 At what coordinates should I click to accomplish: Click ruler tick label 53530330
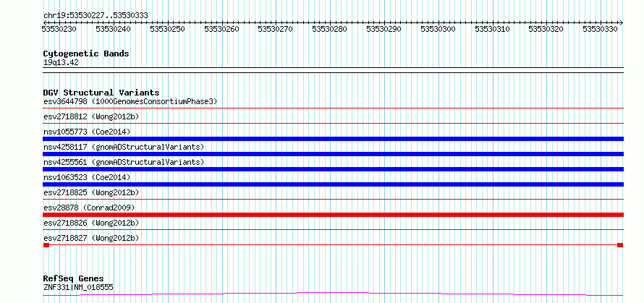coord(601,29)
